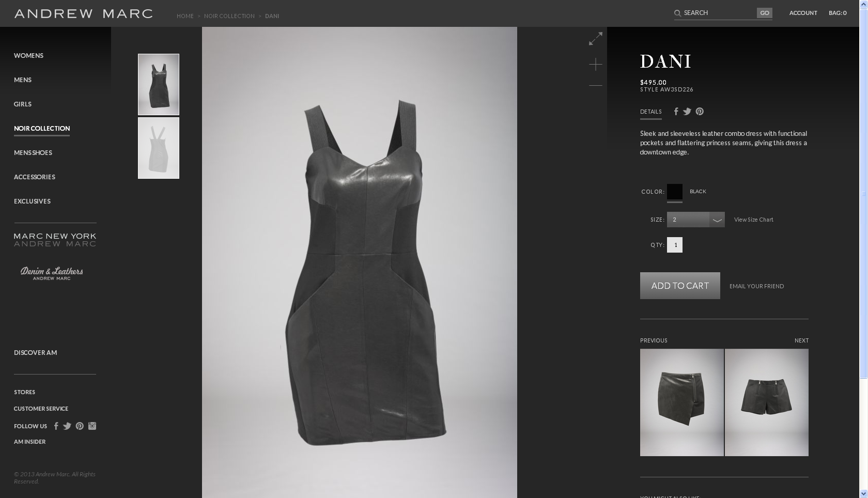
Task: Select the Details tab
Action: 650,112
